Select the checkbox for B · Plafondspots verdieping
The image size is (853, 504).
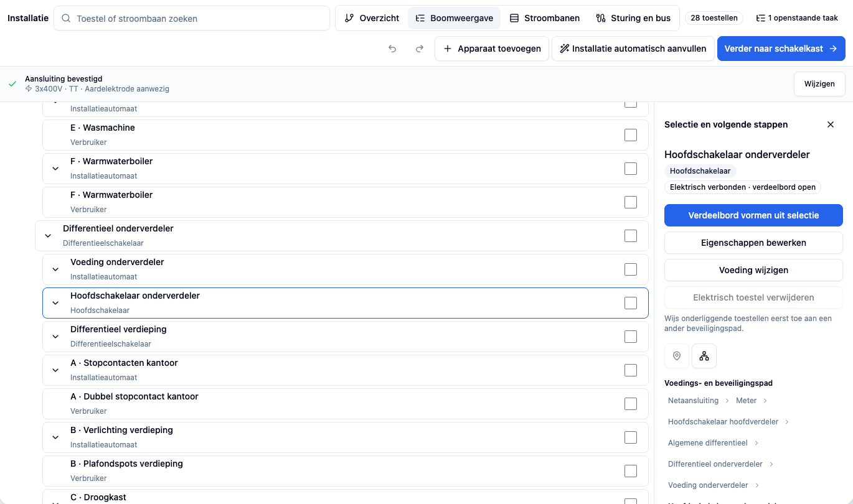pos(631,471)
